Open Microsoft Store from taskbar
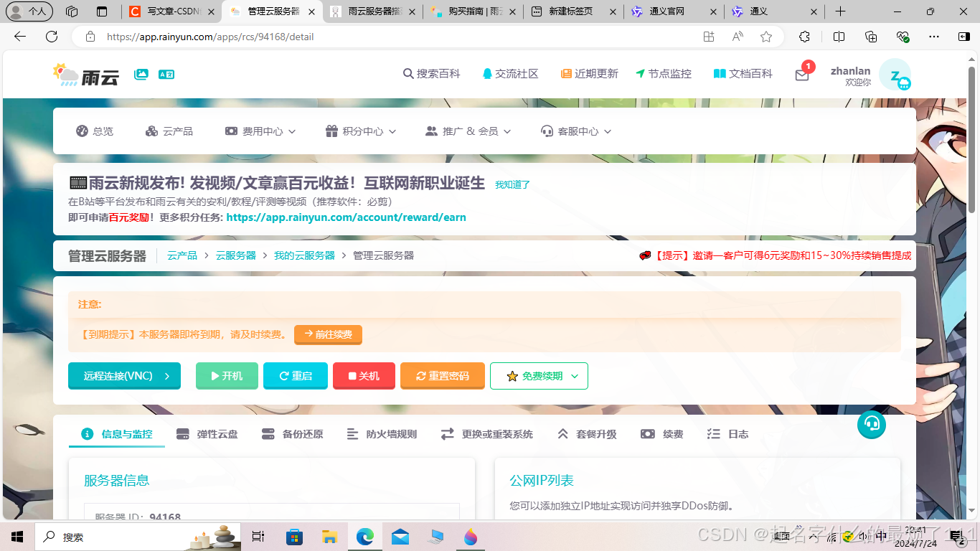Viewport: 980px width, 551px height. click(x=294, y=537)
